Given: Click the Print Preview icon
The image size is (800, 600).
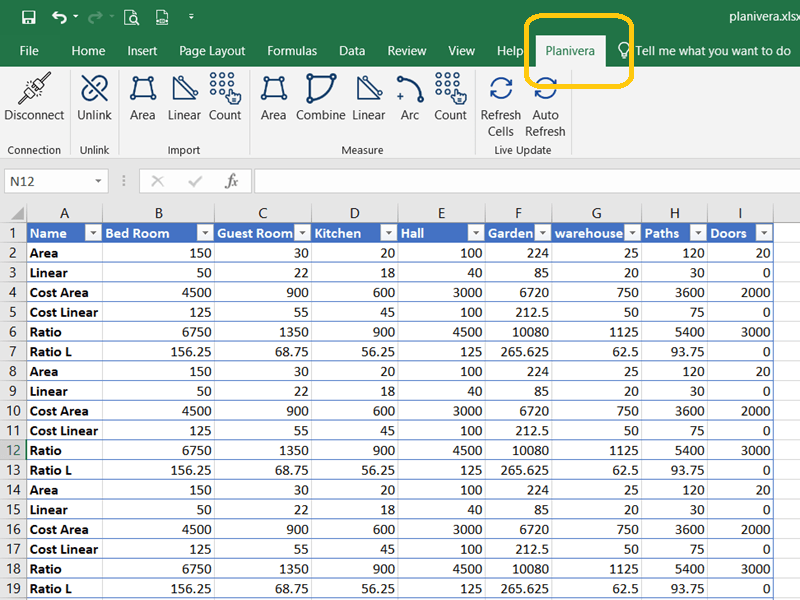Looking at the screenshot, I should pyautogui.click(x=132, y=17).
